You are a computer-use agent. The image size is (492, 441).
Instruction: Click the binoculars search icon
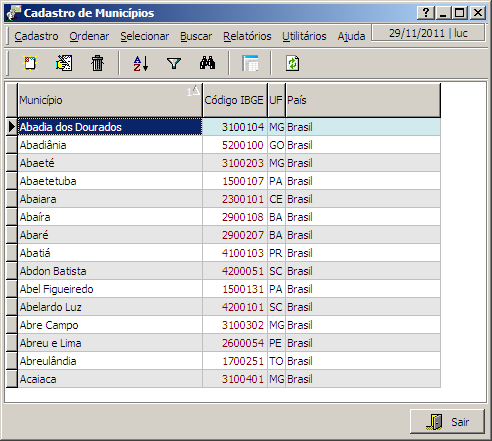(x=207, y=63)
